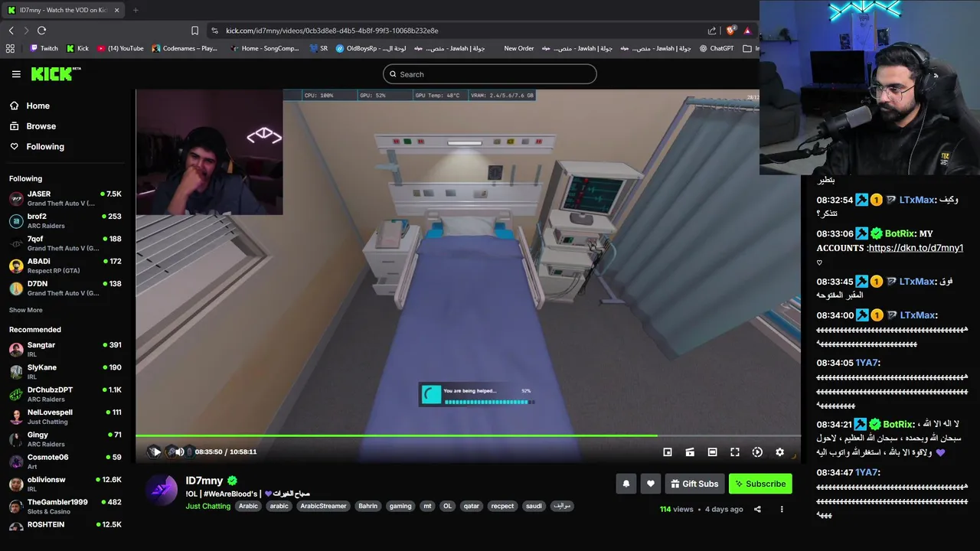This screenshot has height=551, width=980.
Task: Click the cast icon in the player controls
Action: coord(690,452)
